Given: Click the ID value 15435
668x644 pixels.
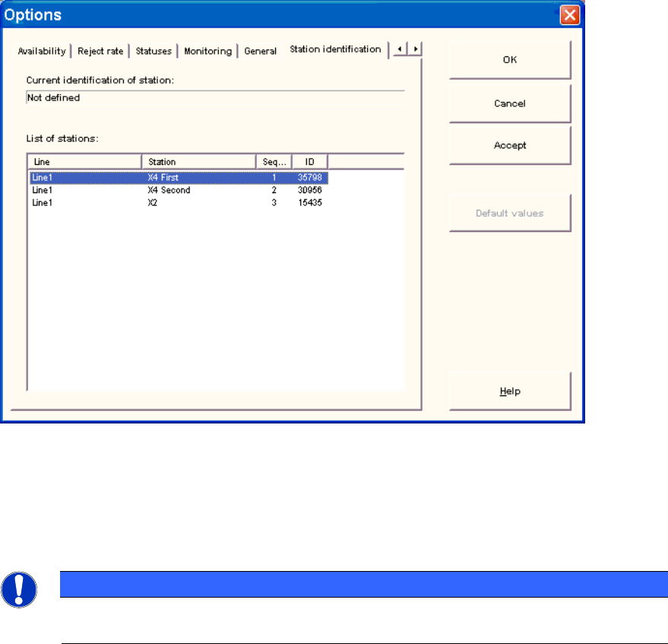Looking at the screenshot, I should [x=310, y=203].
